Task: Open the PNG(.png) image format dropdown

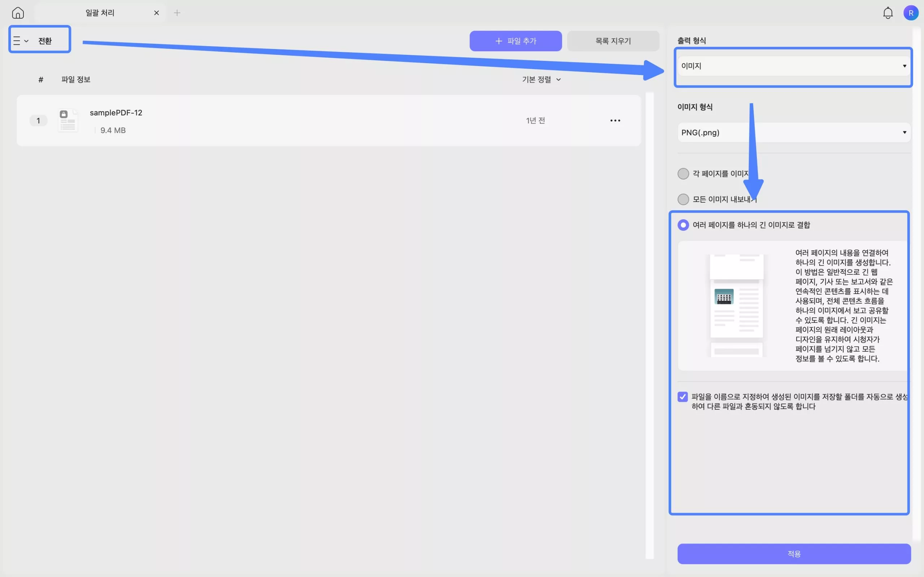Action: pyautogui.click(x=793, y=132)
